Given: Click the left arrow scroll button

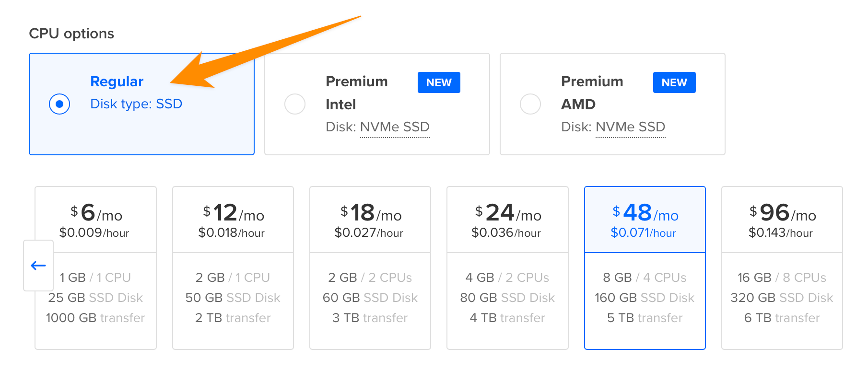Looking at the screenshot, I should click(38, 266).
